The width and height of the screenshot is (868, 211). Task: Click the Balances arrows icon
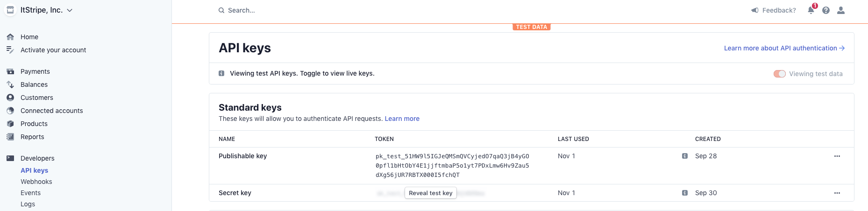10,84
